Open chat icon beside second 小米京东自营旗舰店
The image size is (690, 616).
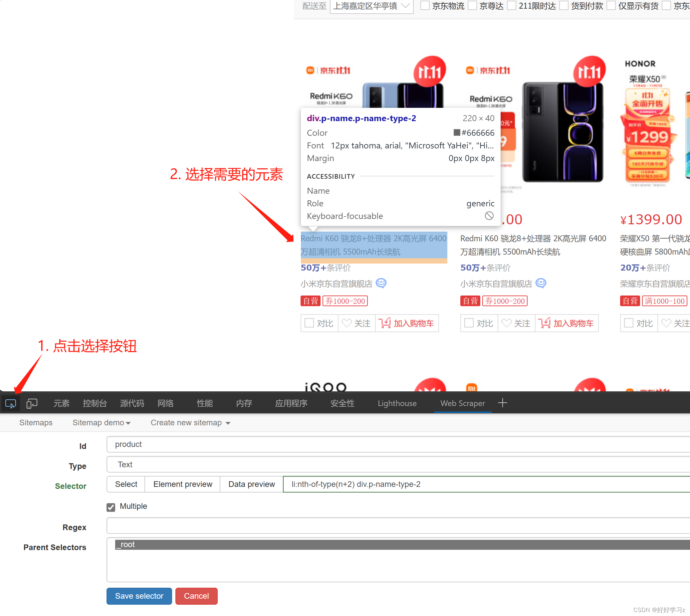541,283
